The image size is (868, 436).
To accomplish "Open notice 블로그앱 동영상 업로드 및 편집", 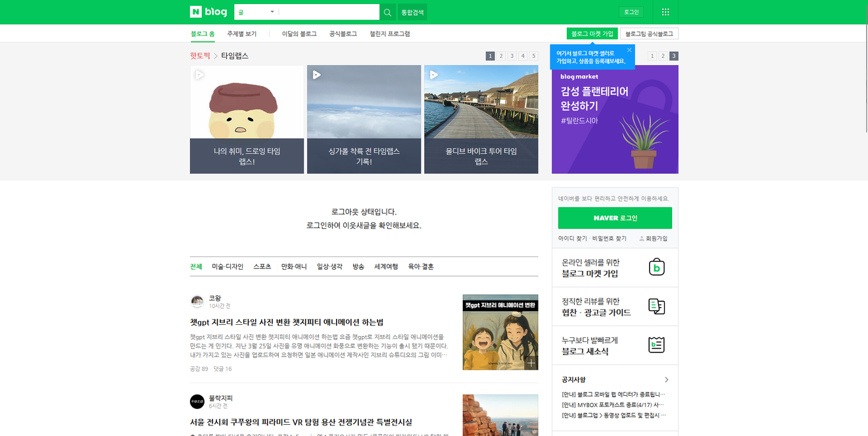I will pyautogui.click(x=614, y=415).
